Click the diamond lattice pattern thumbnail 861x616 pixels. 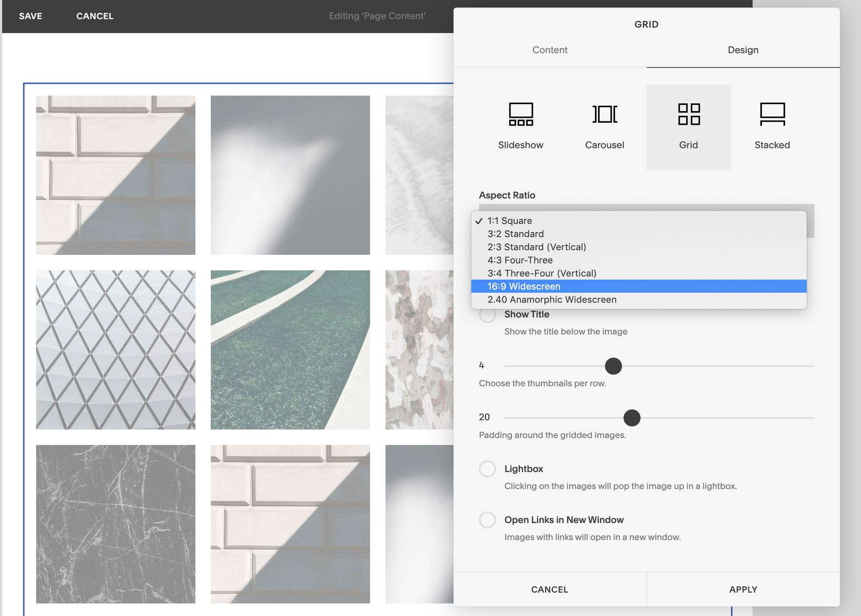click(x=115, y=350)
